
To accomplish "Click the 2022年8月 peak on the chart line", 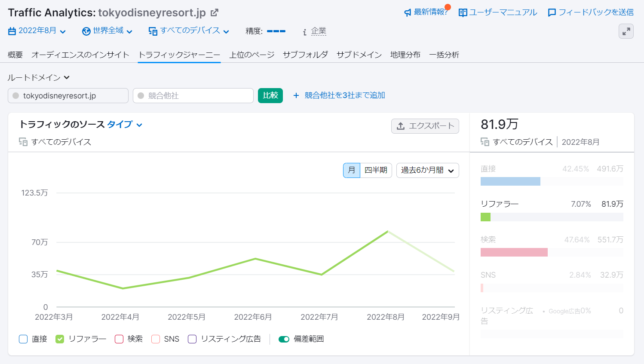I will (x=388, y=231).
